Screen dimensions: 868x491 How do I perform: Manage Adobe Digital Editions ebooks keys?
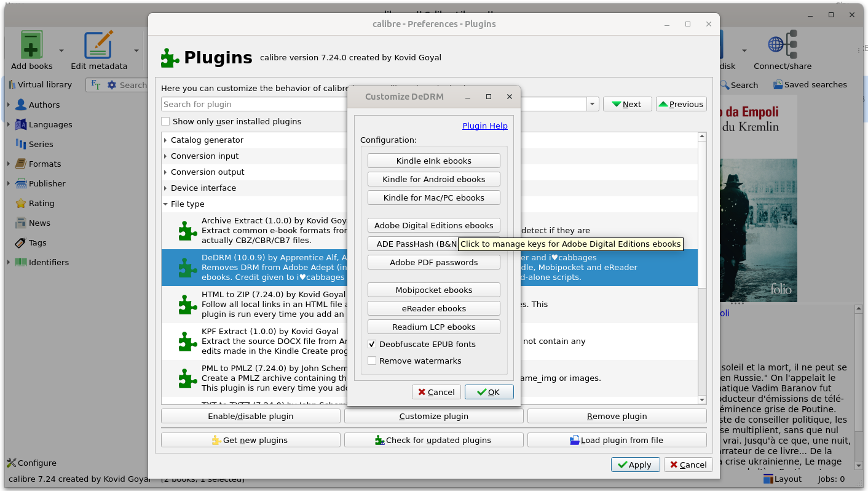434,225
